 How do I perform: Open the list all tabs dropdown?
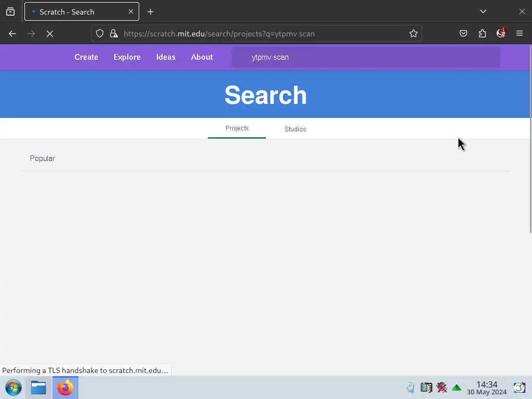[x=483, y=11]
